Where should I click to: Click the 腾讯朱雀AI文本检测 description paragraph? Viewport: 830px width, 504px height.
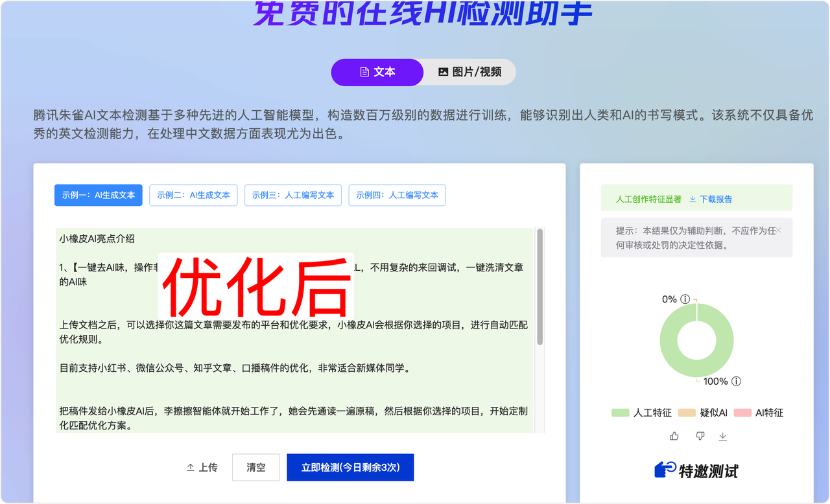click(x=423, y=125)
